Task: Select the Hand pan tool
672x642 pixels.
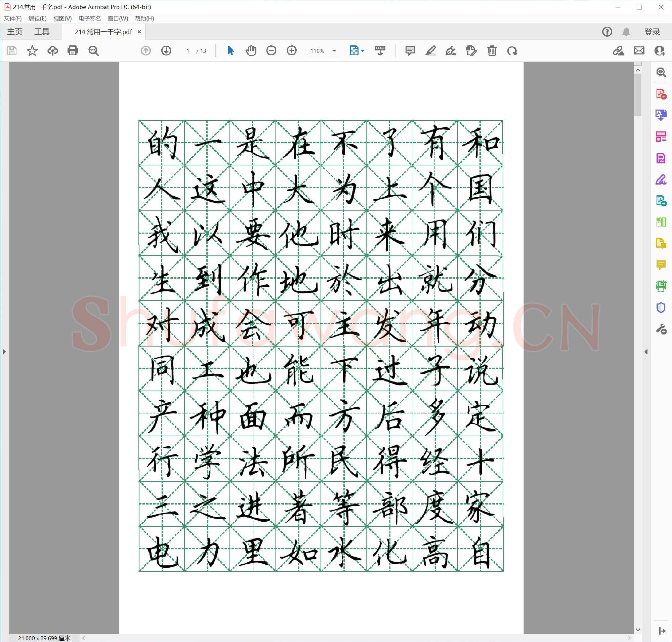Action: tap(251, 51)
